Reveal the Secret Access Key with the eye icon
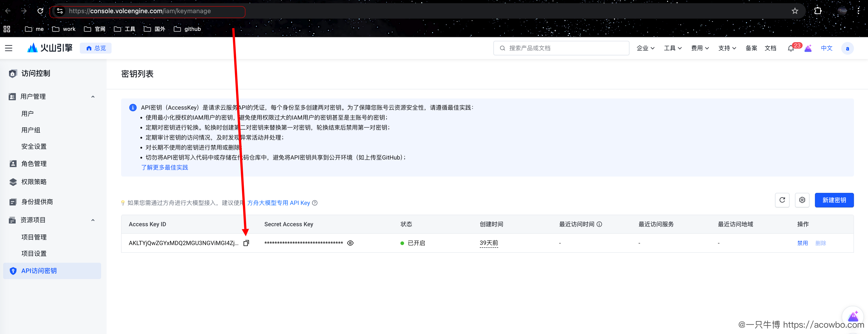Image resolution: width=868 pixels, height=334 pixels. click(350, 243)
